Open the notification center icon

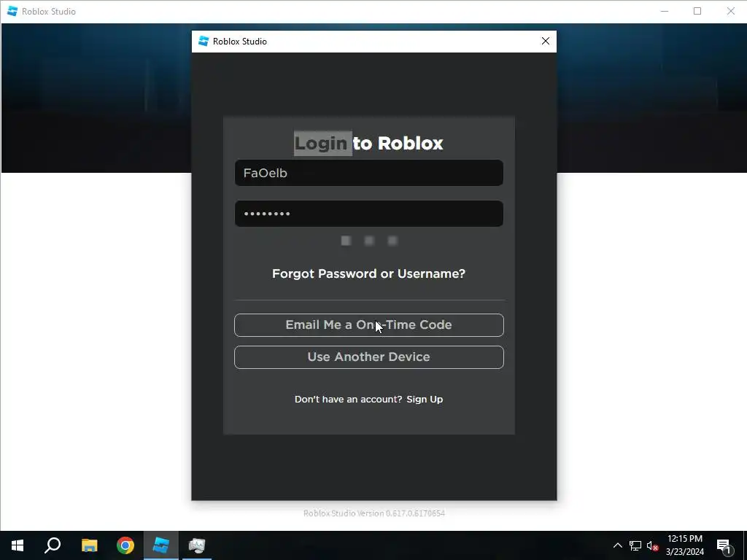pyautogui.click(x=724, y=545)
